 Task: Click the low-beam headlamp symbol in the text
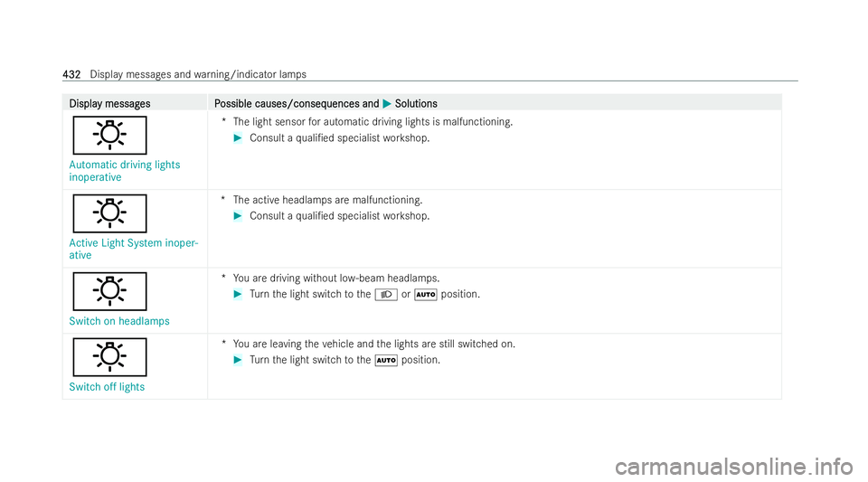click(x=386, y=295)
